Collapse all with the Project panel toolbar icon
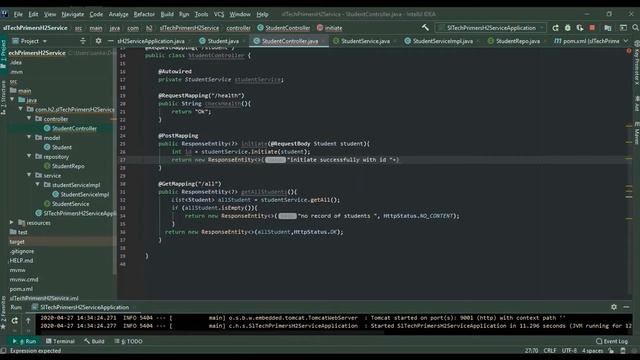This screenshot has width=640, height=360. pyautogui.click(x=83, y=41)
